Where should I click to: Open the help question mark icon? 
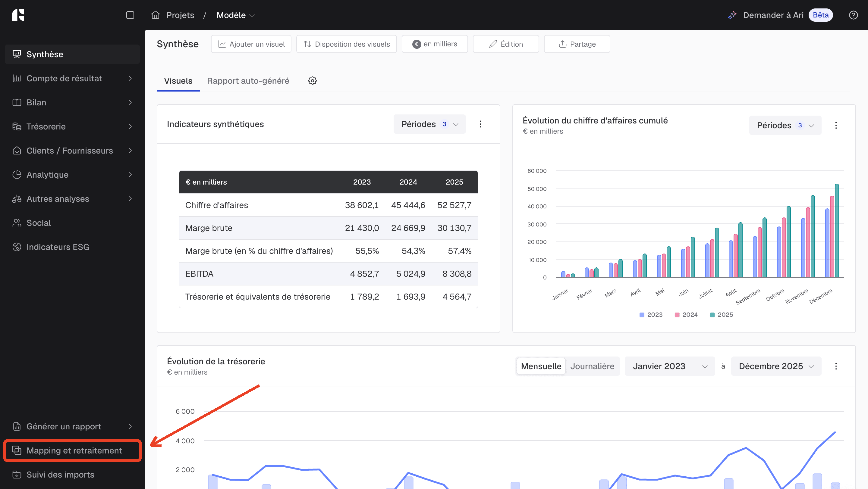(x=853, y=15)
